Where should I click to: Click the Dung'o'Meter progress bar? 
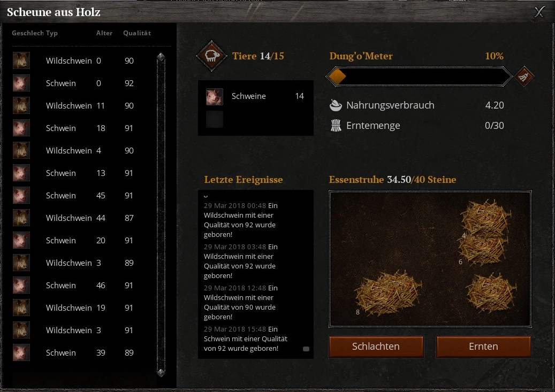point(419,76)
